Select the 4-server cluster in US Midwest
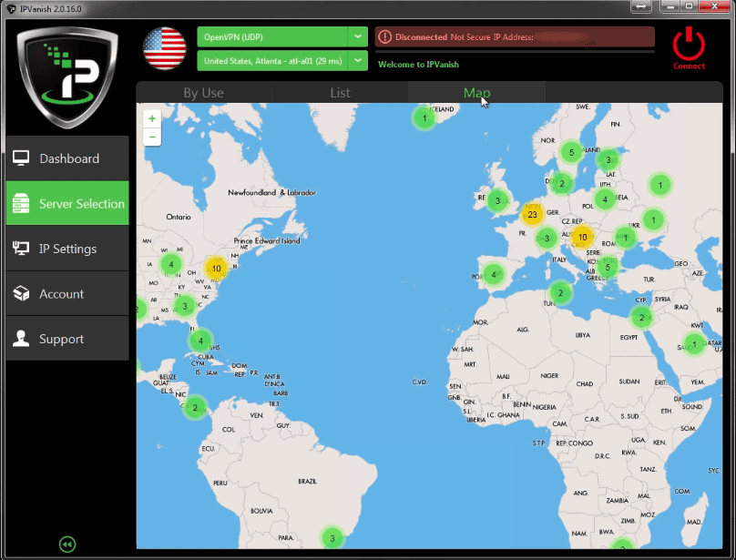This screenshot has height=560, width=736. [171, 264]
